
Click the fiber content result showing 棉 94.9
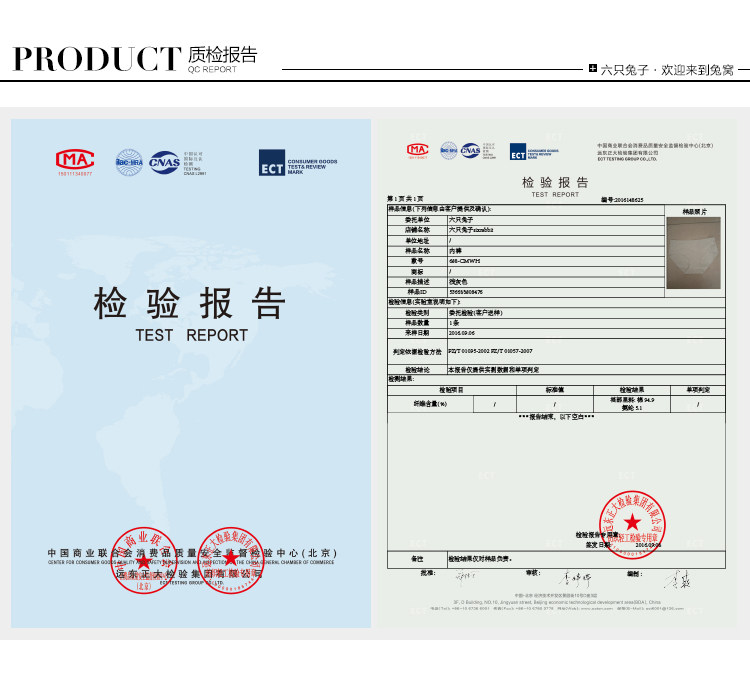632,404
